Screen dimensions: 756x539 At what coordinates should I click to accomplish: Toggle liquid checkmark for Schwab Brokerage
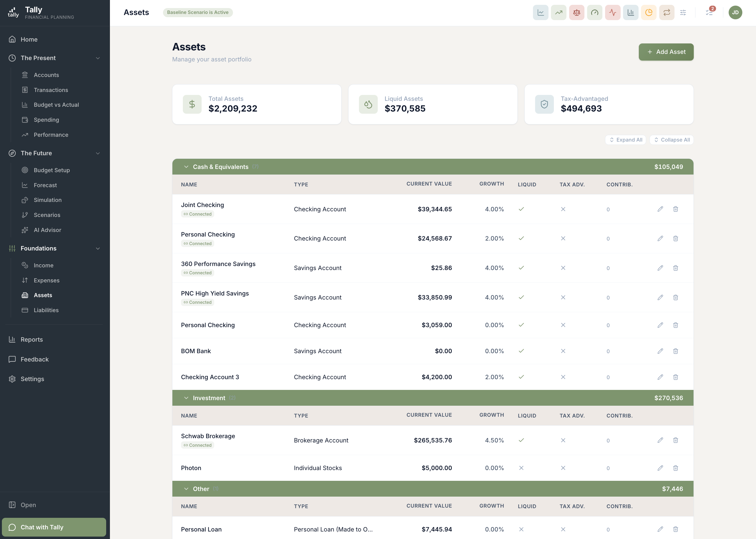click(521, 440)
